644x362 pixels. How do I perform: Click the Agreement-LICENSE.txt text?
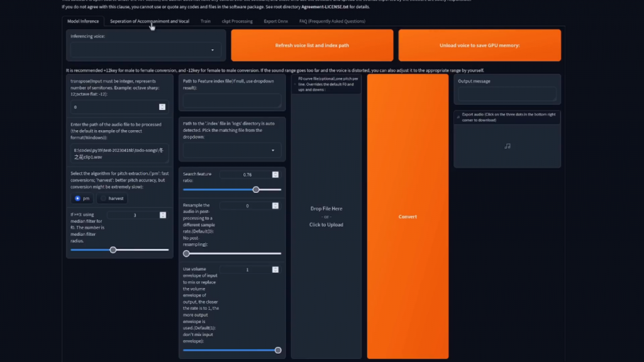coord(325,6)
